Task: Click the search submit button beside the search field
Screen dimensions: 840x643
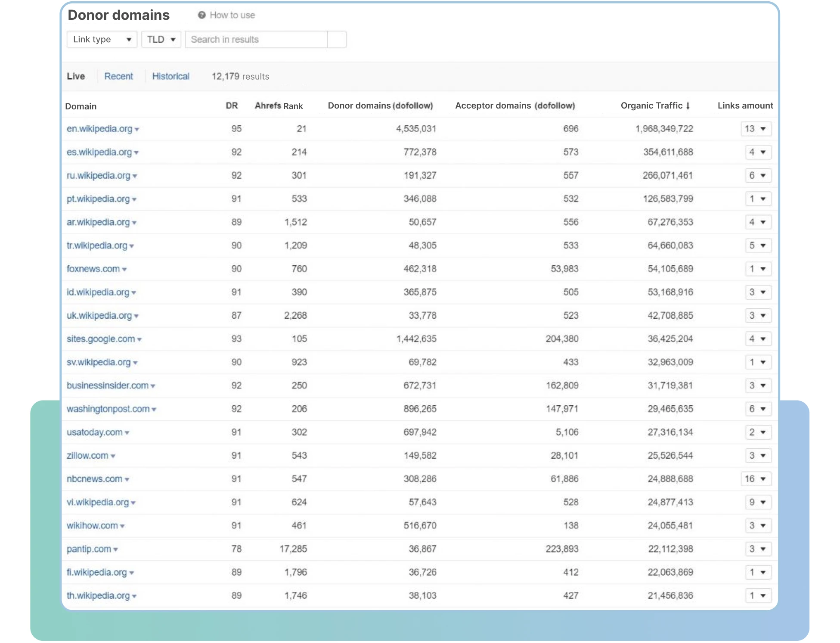Action: click(x=337, y=40)
